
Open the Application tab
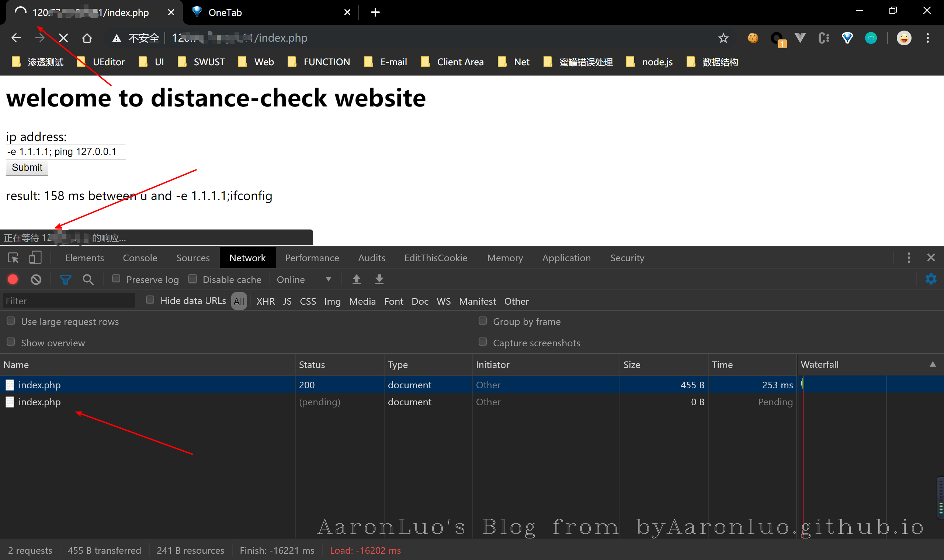tap(566, 258)
